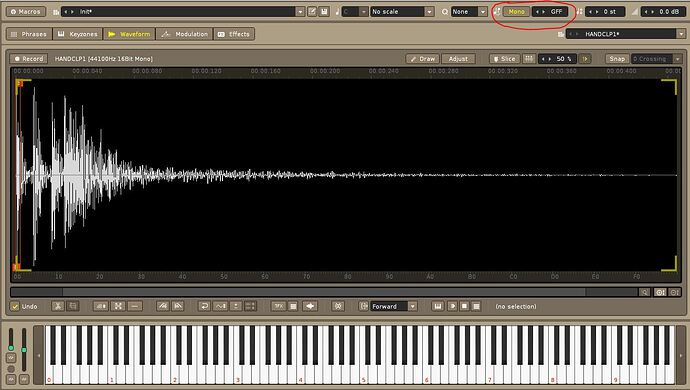Open the key C dropdown
Viewport: 690px width, 390px height.
coord(363,12)
